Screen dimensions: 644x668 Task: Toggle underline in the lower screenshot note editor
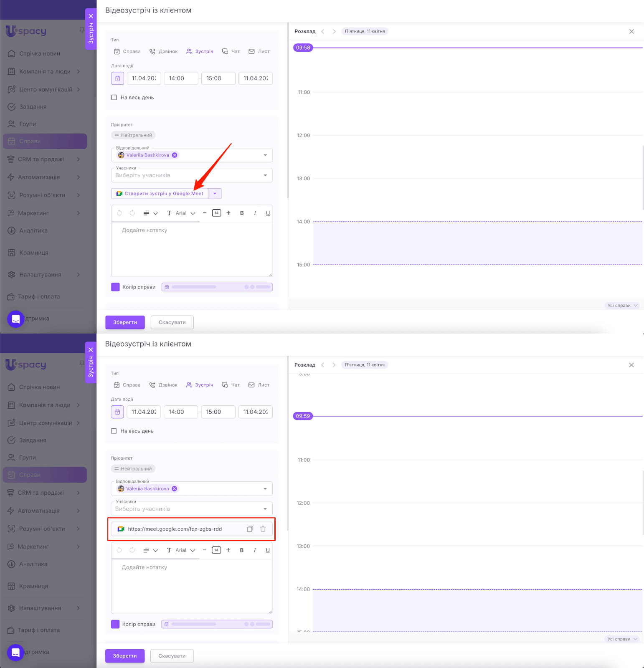tap(268, 550)
